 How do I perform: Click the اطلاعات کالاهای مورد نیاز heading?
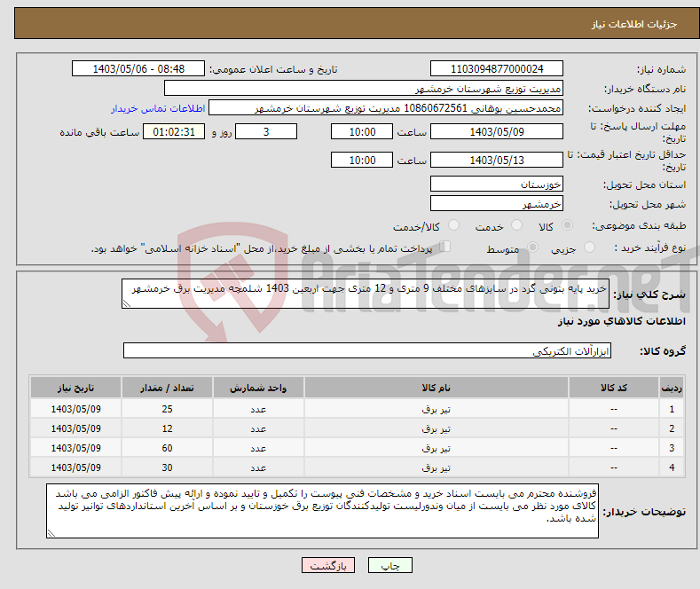(x=621, y=321)
